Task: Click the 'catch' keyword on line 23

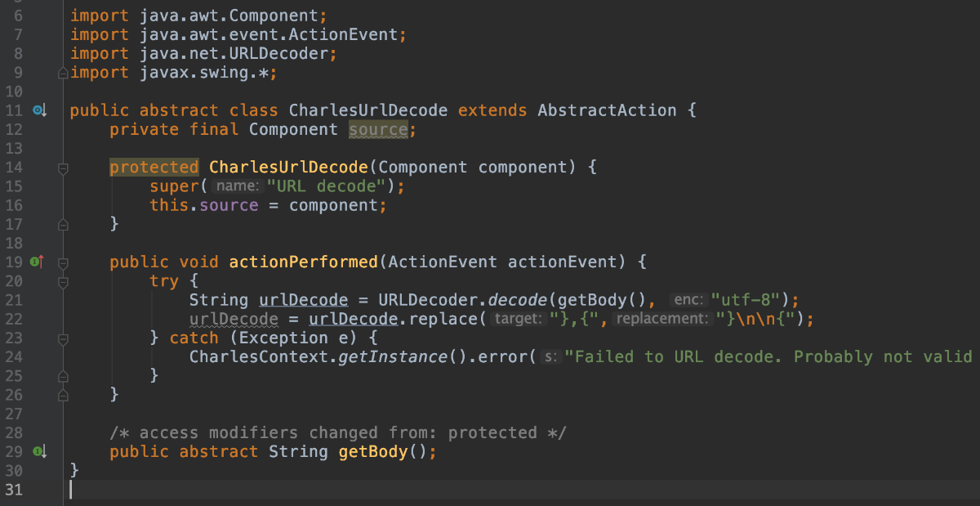Action: [x=194, y=338]
